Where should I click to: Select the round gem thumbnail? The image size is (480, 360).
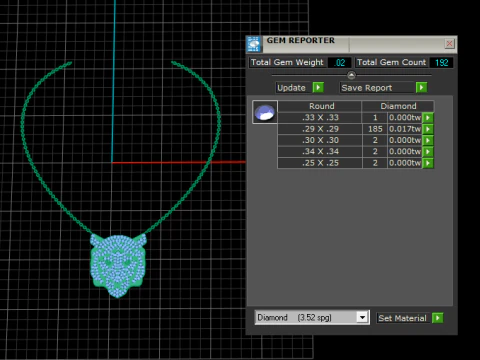tap(265, 112)
